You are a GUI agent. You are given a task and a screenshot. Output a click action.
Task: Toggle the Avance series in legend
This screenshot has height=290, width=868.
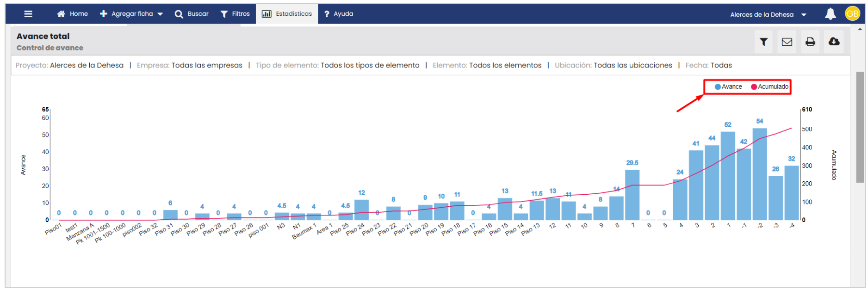(728, 87)
